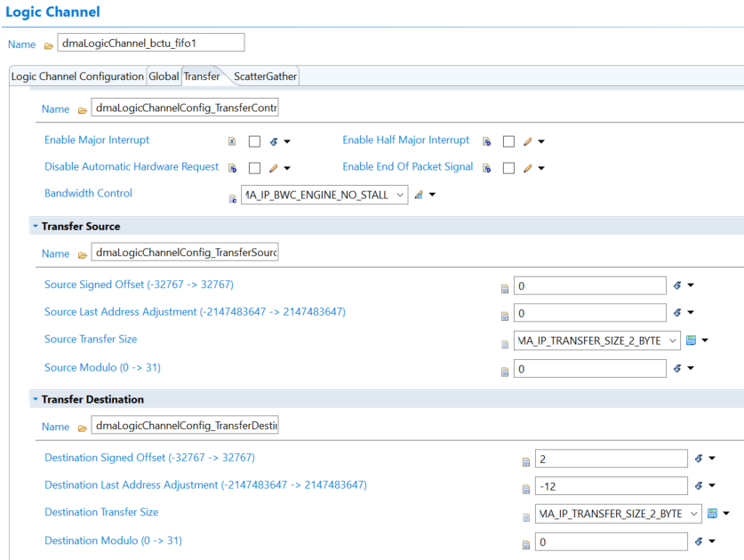Click the icon right of Destination Transfer Size combo
The width and height of the screenshot is (744, 560).
pos(712,514)
